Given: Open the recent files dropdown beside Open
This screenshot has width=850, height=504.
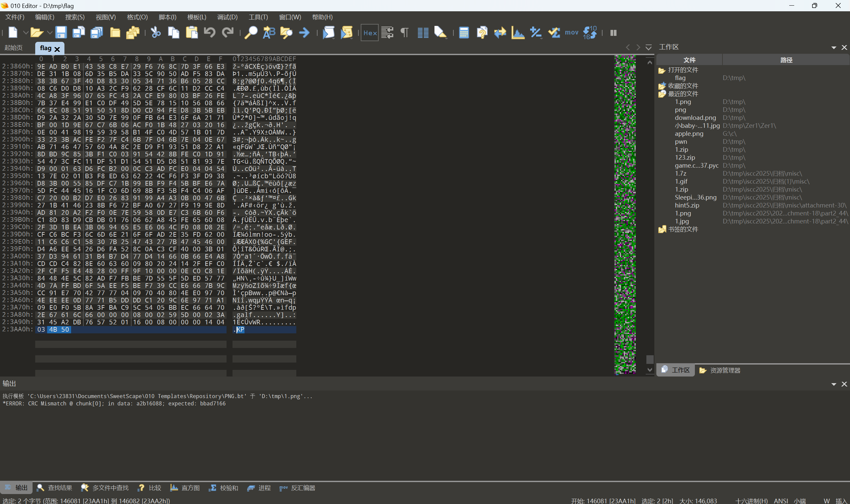Looking at the screenshot, I should 49,33.
